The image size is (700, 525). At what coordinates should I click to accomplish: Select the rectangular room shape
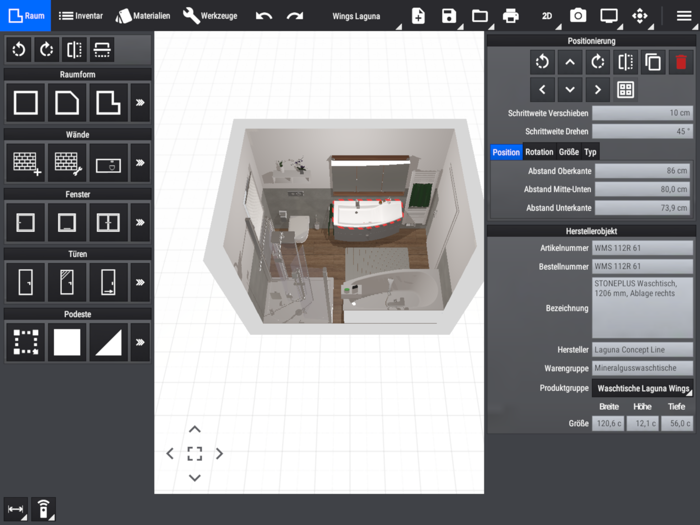(25, 103)
